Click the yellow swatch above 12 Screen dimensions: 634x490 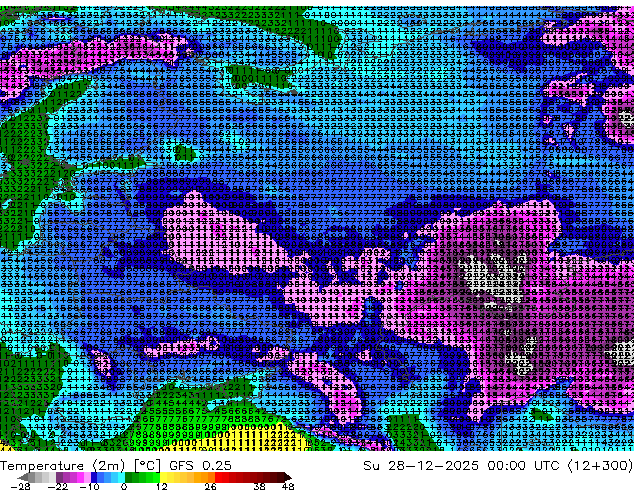(163, 477)
